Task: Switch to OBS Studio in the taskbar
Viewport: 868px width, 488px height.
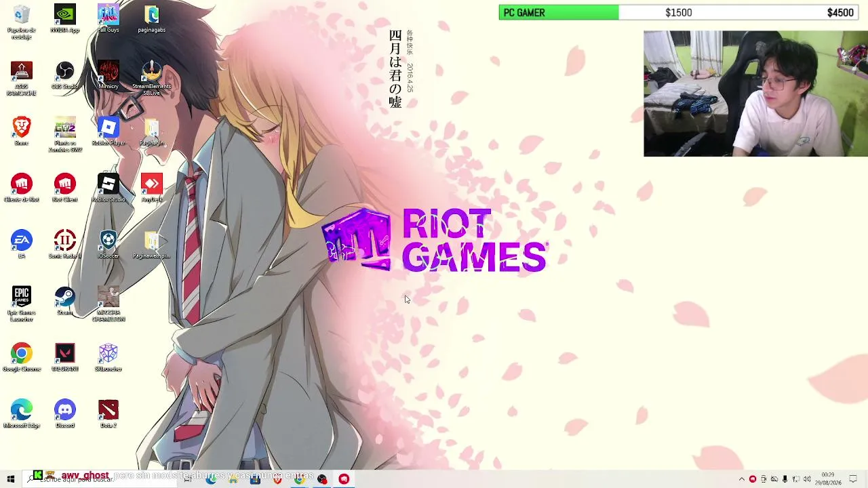Action: (x=322, y=479)
